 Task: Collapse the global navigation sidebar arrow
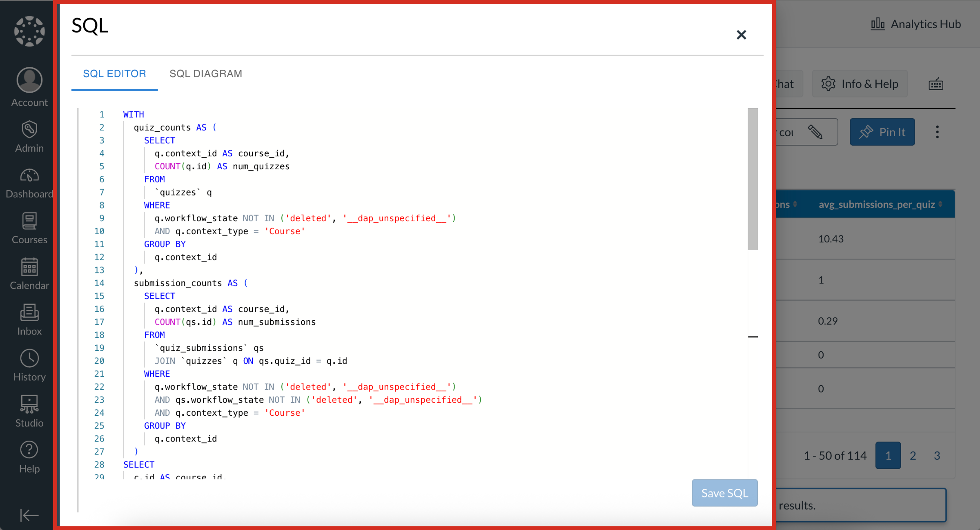29,515
